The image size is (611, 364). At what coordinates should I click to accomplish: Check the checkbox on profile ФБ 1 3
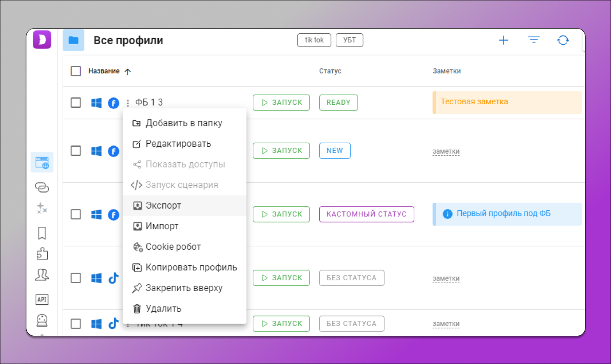(76, 103)
